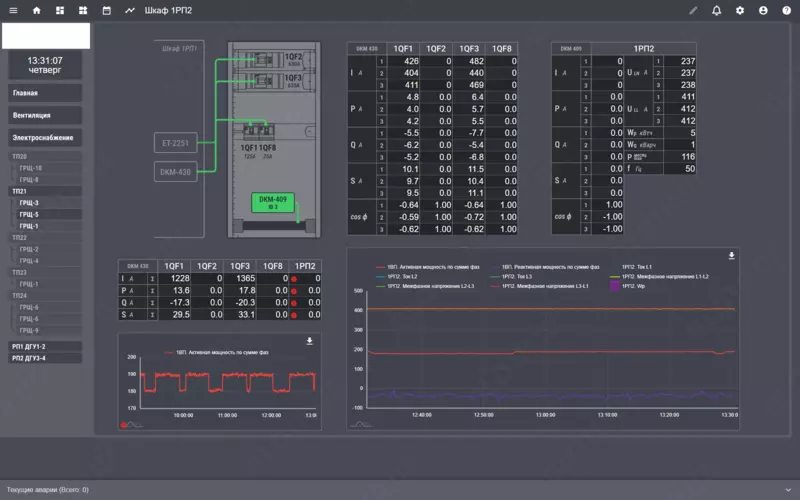Toggle legend Межфазное напряжение L2-L3 series
The height and width of the screenshot is (500, 800).
[x=425, y=286]
